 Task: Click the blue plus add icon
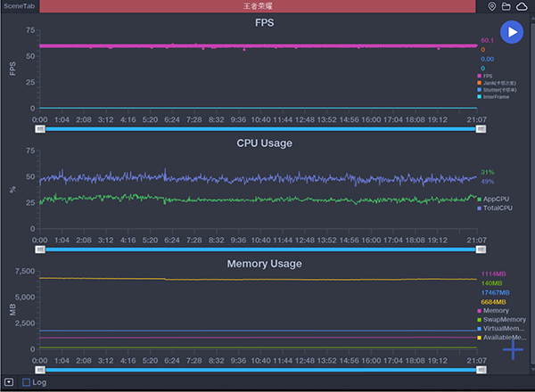[x=513, y=349]
